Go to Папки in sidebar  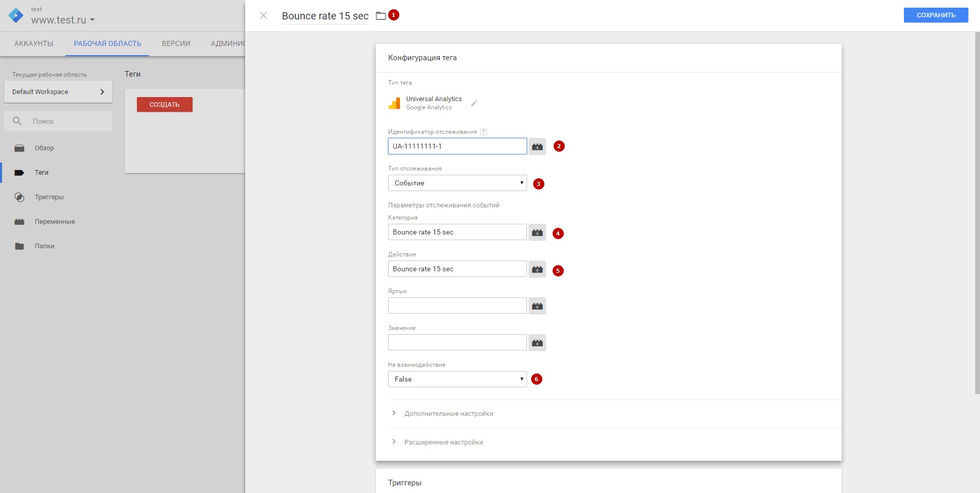click(44, 246)
